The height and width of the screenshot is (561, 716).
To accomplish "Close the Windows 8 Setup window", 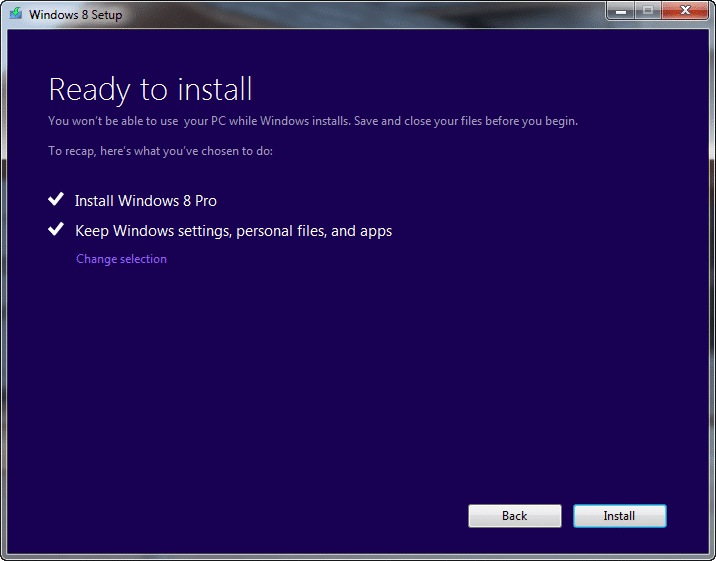I will coord(685,10).
